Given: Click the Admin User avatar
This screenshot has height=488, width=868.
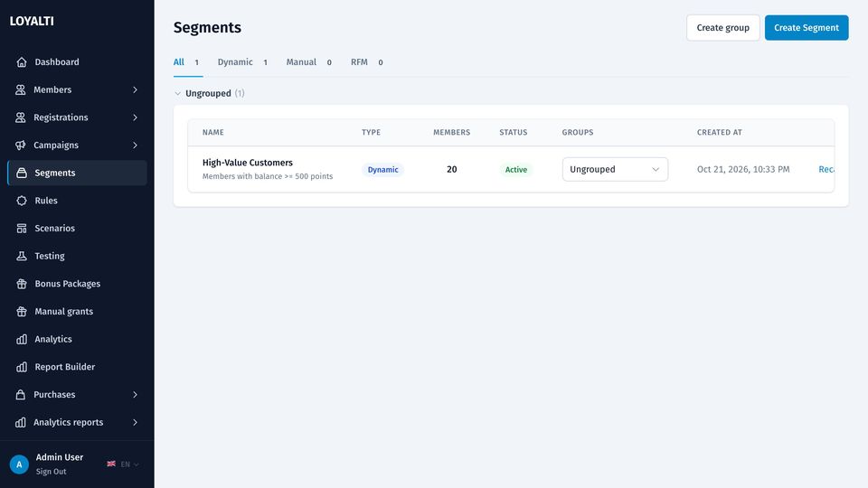Looking at the screenshot, I should point(19,465).
